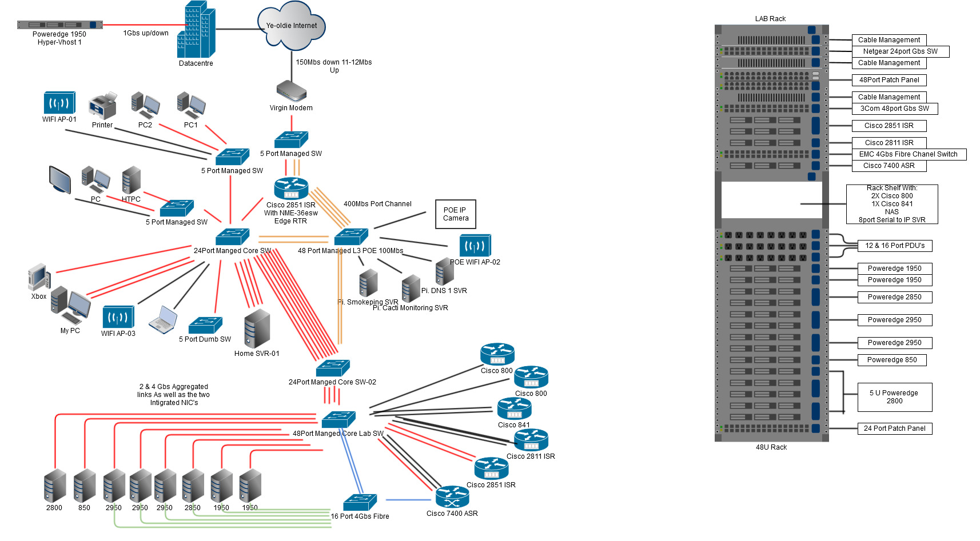Click the LAB Rack title text
The height and width of the screenshot is (541, 980).
(770, 19)
